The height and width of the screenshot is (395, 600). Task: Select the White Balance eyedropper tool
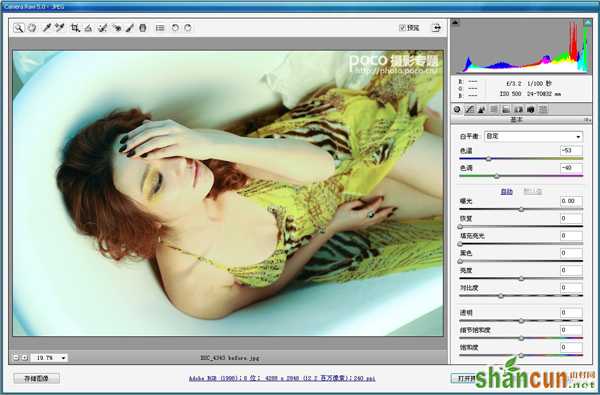[x=47, y=28]
